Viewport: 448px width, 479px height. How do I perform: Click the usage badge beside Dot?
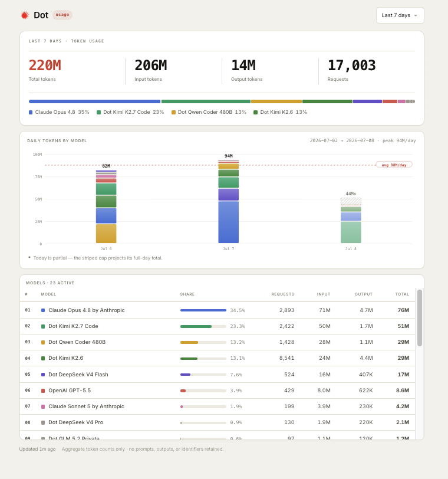tap(62, 15)
